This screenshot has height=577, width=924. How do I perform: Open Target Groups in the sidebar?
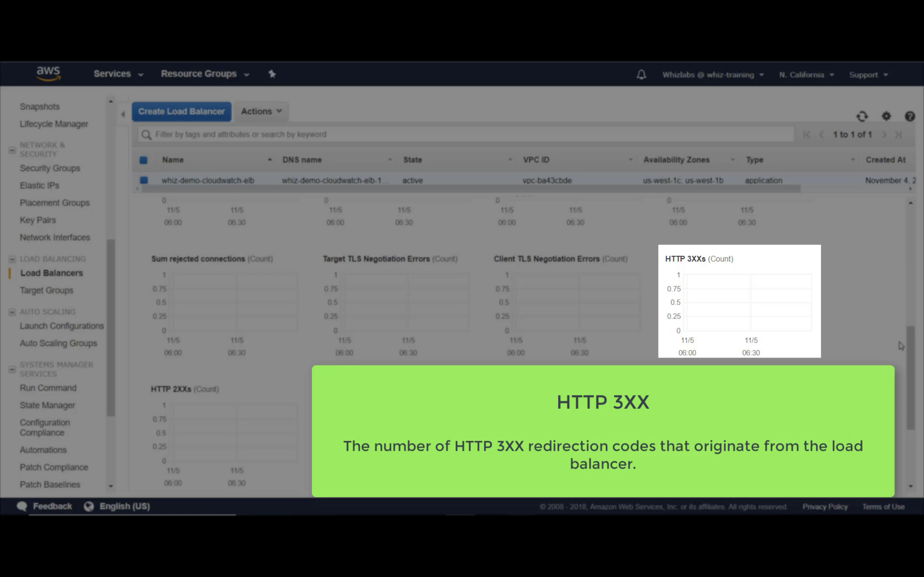click(x=46, y=290)
